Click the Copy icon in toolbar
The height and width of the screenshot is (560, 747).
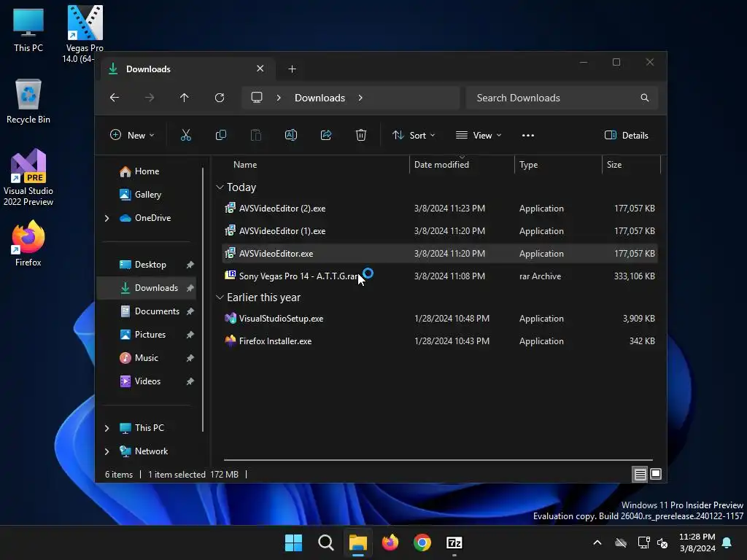pos(221,135)
